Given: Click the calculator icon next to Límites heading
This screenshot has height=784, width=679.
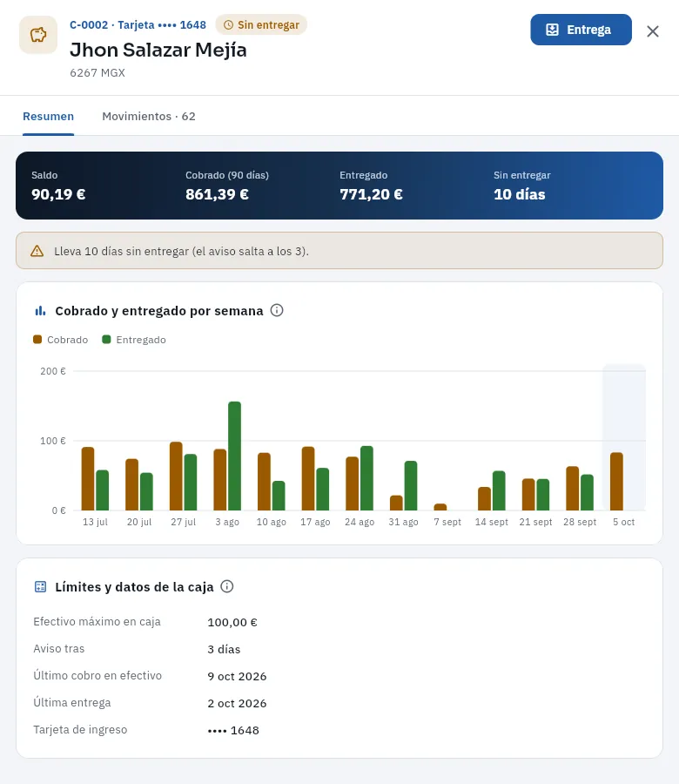Looking at the screenshot, I should [x=40, y=587].
